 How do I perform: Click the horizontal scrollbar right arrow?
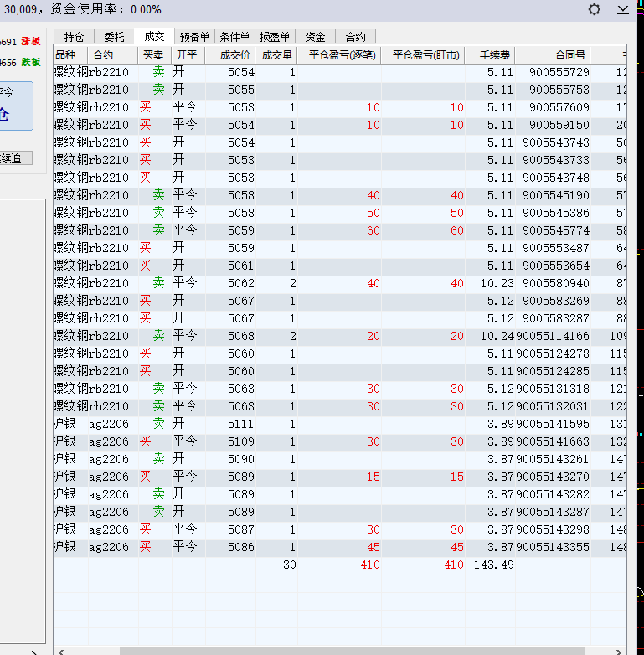coord(619,652)
